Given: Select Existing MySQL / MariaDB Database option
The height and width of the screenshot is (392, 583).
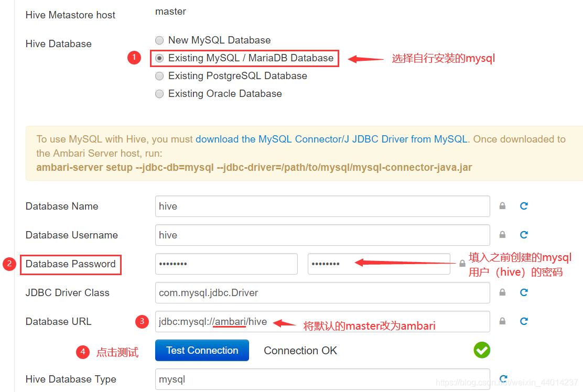Looking at the screenshot, I should point(159,58).
